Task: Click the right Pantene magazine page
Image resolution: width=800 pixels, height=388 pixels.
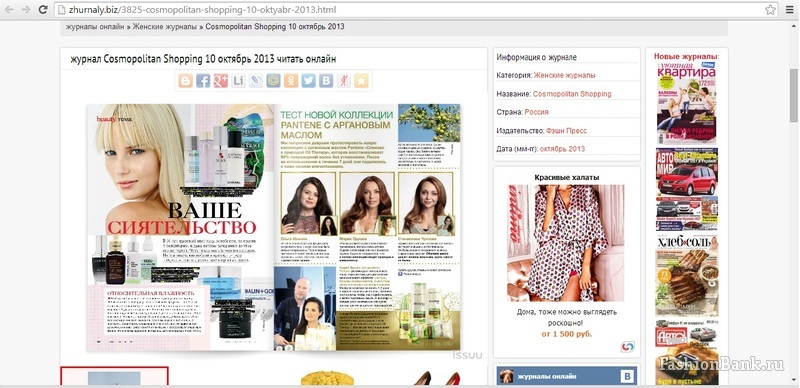Action: [x=367, y=228]
